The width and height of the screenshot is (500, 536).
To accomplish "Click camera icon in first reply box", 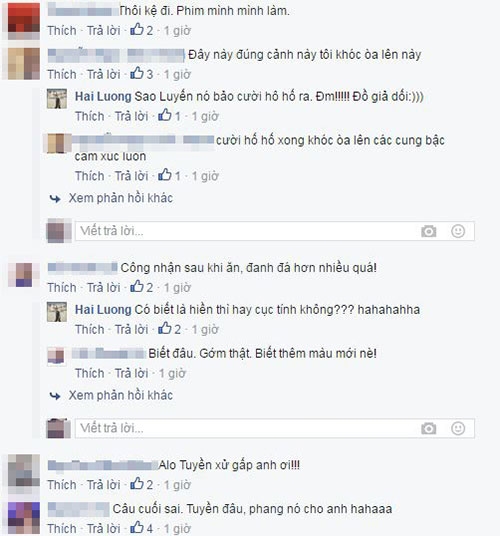I will [428, 231].
